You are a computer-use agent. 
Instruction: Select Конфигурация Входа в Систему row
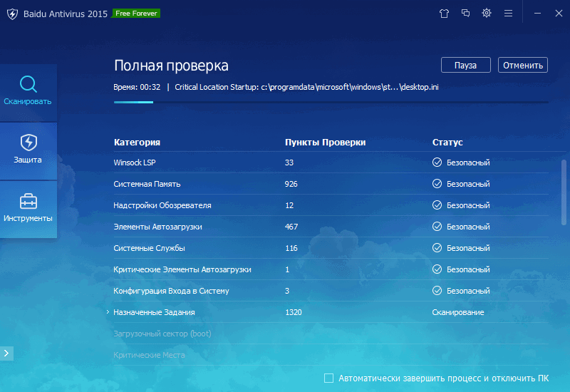click(331, 291)
